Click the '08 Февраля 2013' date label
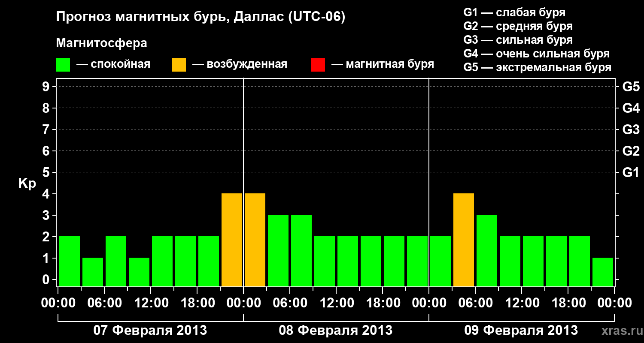The height and width of the screenshot is (343, 644). pyautogui.click(x=336, y=331)
